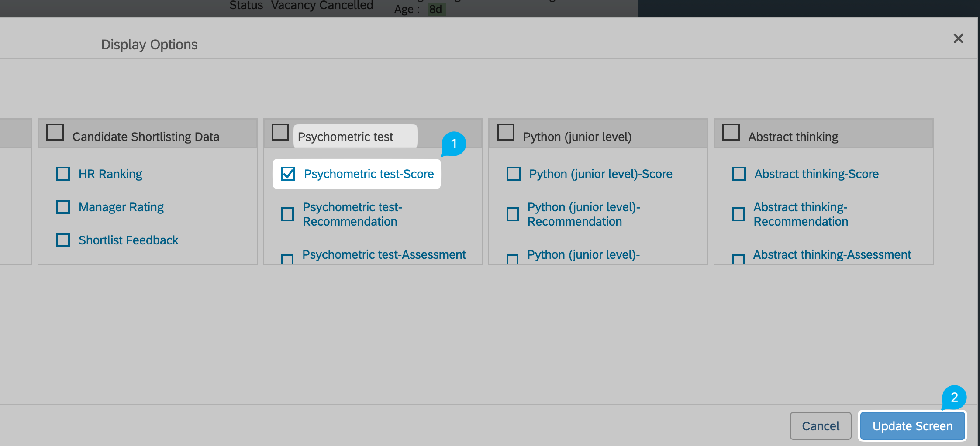Check the Shortlist Feedback option
Screen dimensions: 980x446
click(63, 240)
